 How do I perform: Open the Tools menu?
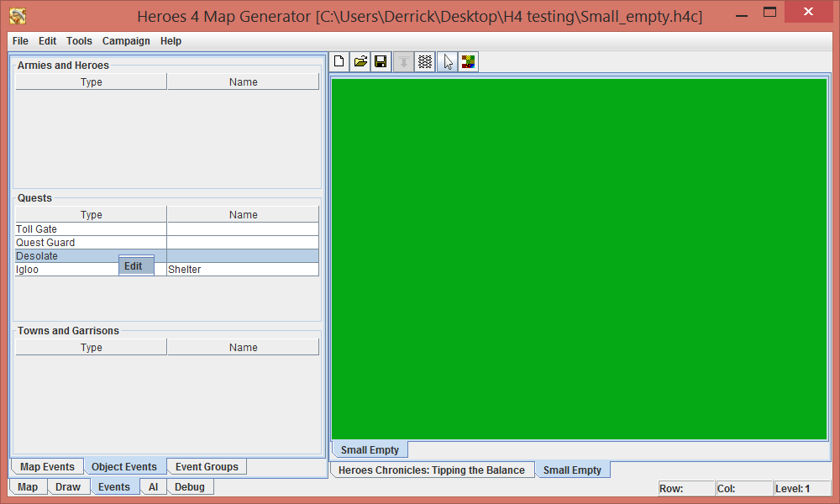click(x=79, y=40)
